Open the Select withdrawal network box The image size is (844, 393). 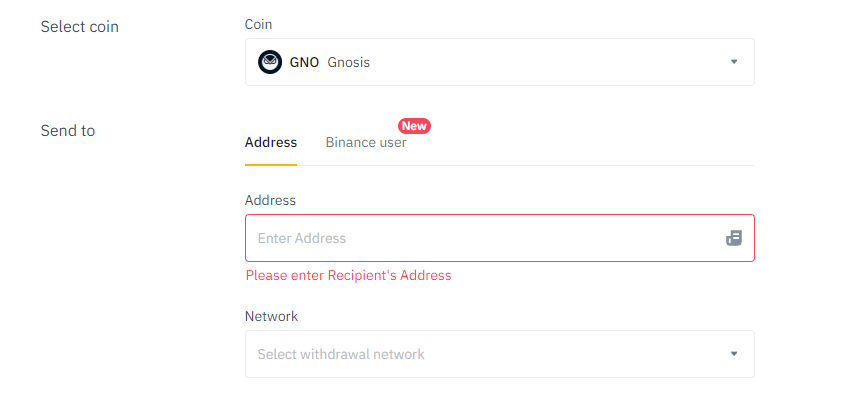[500, 354]
